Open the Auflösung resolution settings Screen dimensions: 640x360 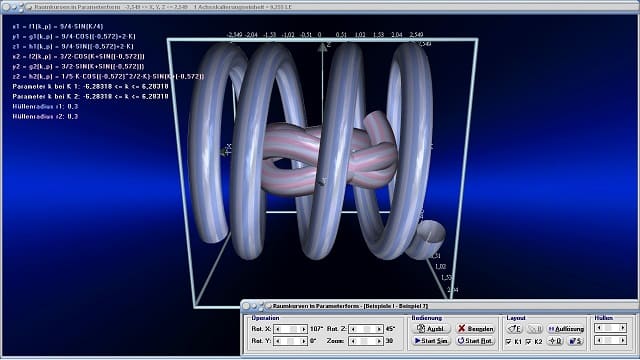pyautogui.click(x=566, y=329)
